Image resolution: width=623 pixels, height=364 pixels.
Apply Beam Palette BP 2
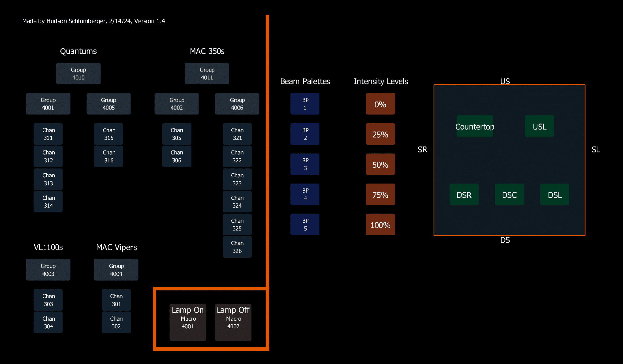[305, 134]
